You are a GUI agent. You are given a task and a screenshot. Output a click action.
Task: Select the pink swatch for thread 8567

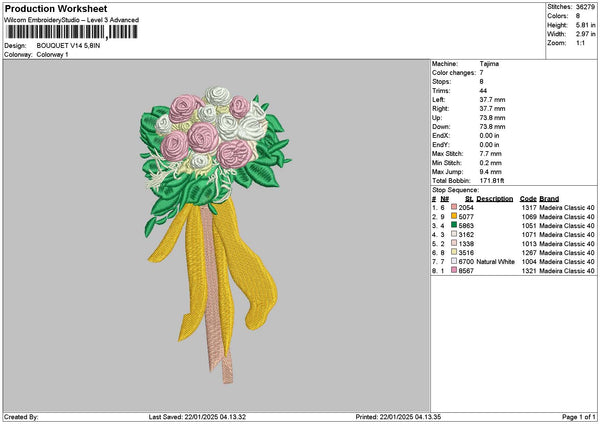point(454,270)
